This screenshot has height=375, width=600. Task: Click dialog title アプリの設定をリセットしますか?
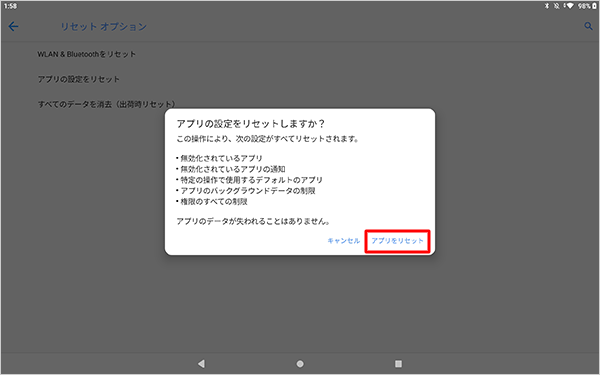(x=251, y=124)
